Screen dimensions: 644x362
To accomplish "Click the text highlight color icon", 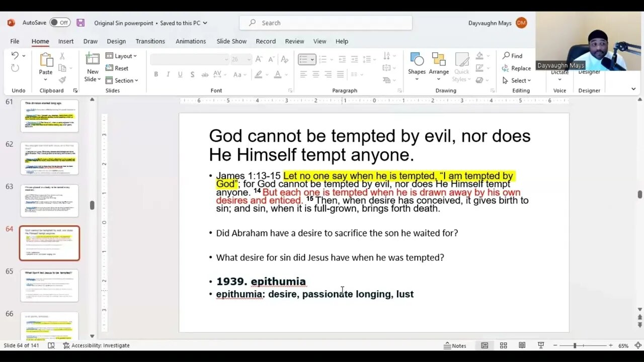I will [x=258, y=74].
